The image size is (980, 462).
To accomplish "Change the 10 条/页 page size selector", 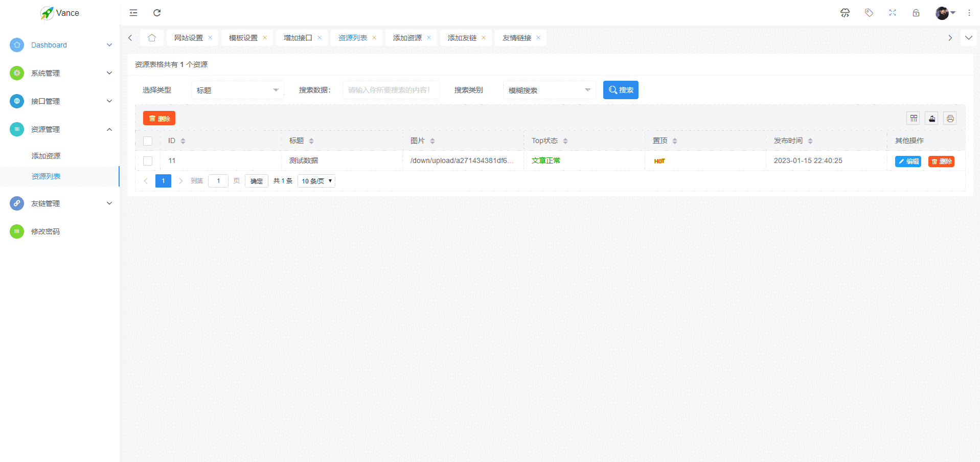I will pyautogui.click(x=316, y=181).
